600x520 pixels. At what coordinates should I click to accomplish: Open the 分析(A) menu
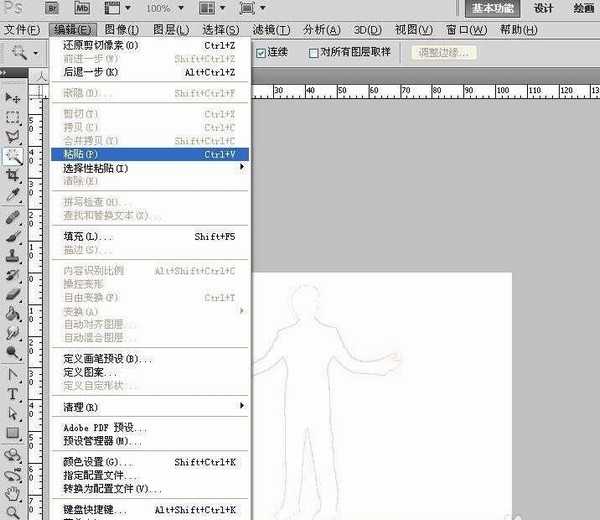[x=322, y=29]
